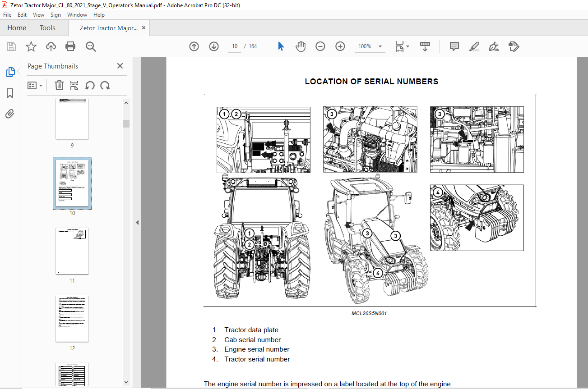The image size is (588, 389).
Task: Select the page 9 thumbnail
Action: (72, 119)
